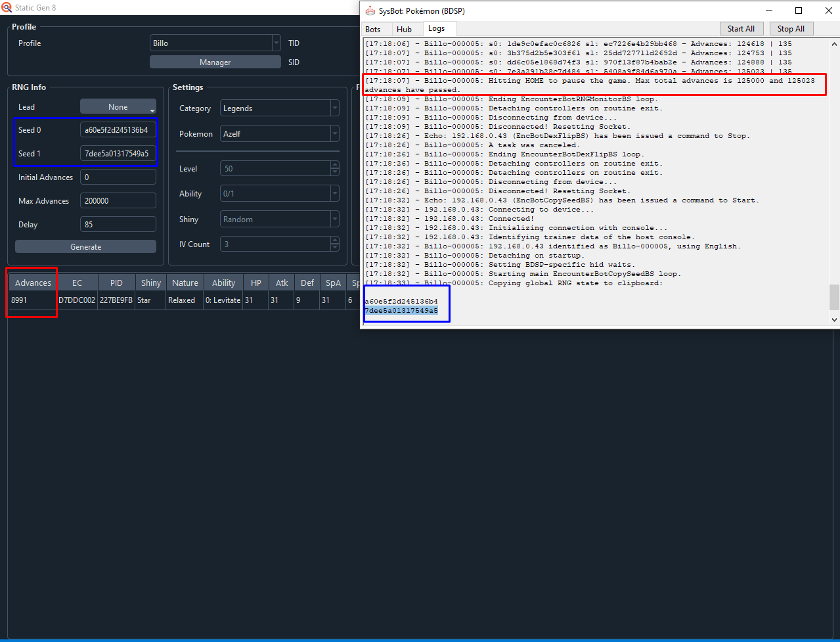Click the Seed 1 input field
This screenshot has height=642, width=840.
[118, 154]
